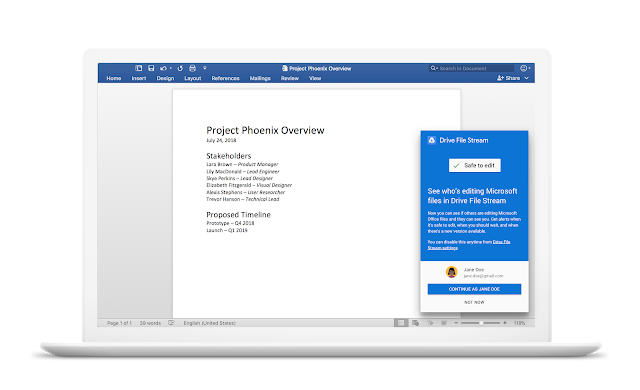This screenshot has height=390, width=640.
Task: Switch to Draft view icon in status bar
Action: pos(444,323)
